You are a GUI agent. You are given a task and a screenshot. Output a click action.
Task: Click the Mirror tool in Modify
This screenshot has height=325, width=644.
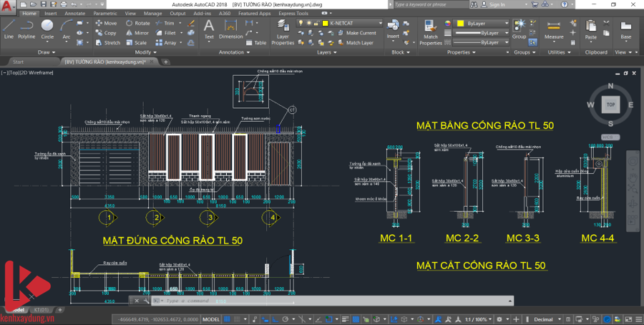(x=137, y=33)
